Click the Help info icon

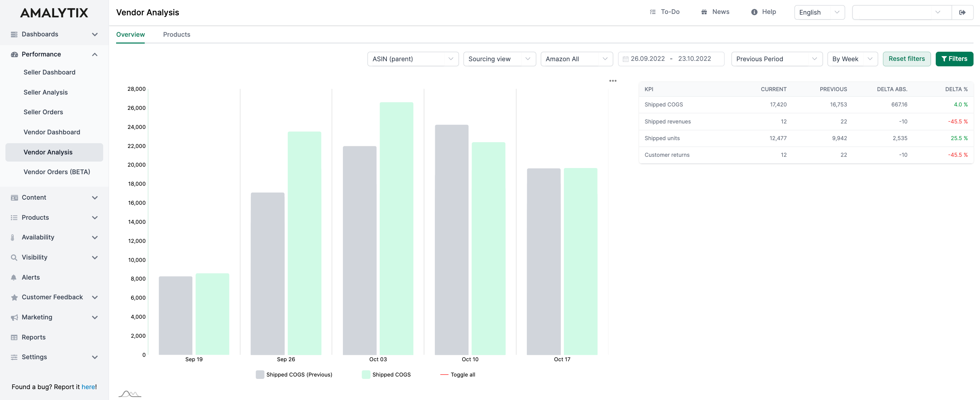coord(754,12)
